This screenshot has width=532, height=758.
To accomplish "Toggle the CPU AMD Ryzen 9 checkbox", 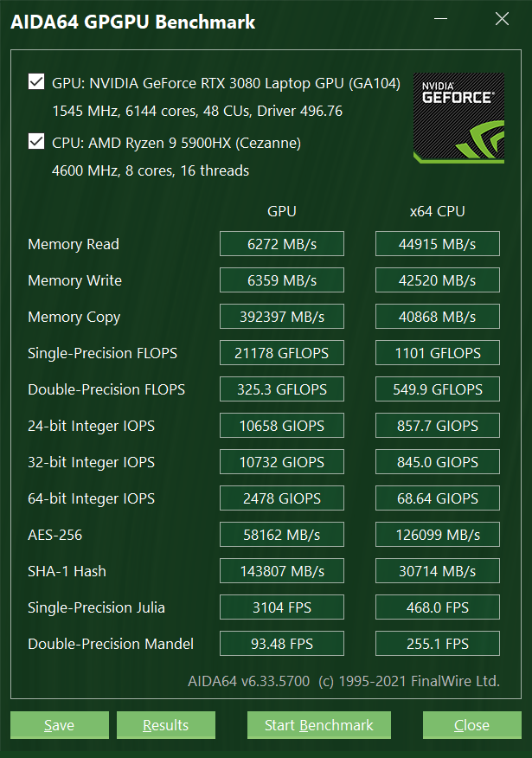I will [36, 141].
